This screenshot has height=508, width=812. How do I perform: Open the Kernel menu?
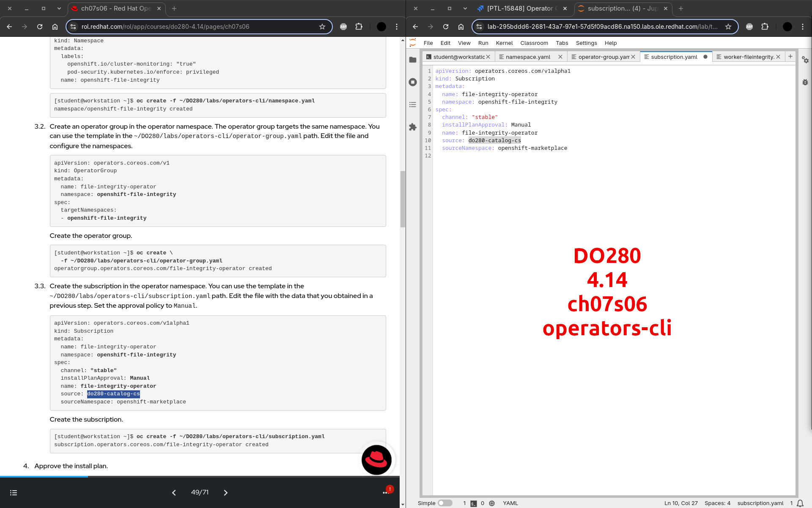click(x=504, y=43)
